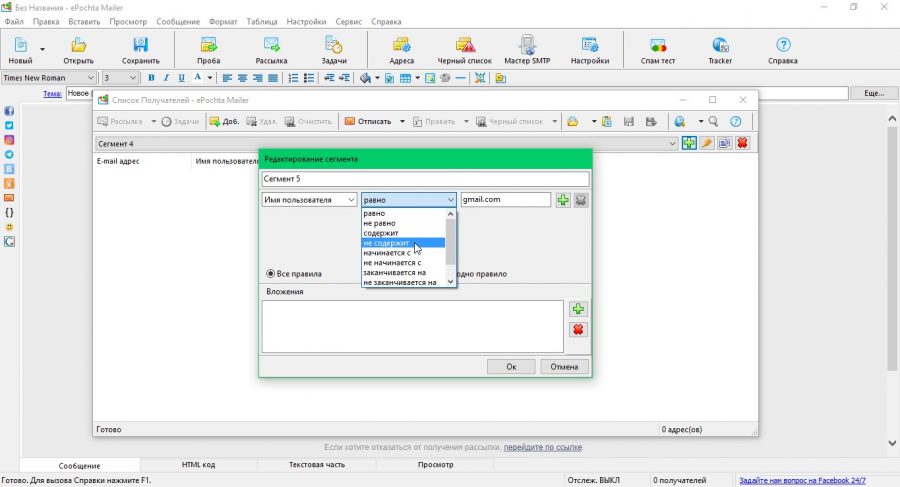Open the Tracker tool
This screenshot has height=487, width=900.
[720, 51]
